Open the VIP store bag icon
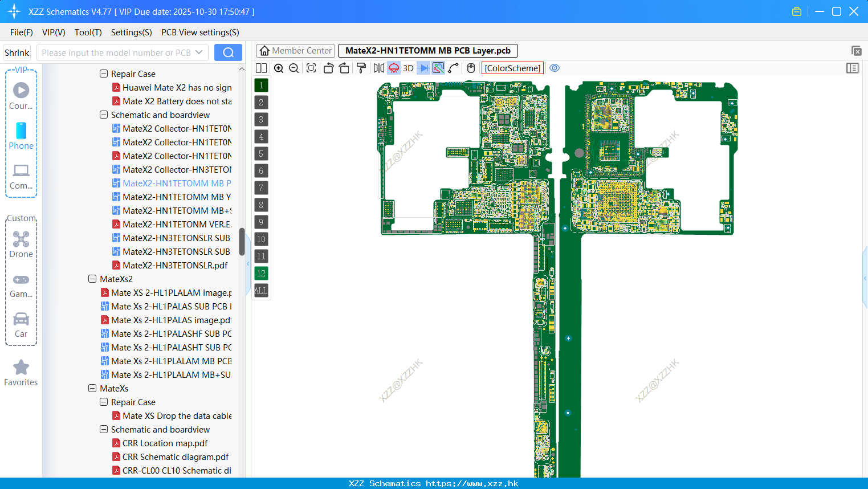 pos(797,11)
